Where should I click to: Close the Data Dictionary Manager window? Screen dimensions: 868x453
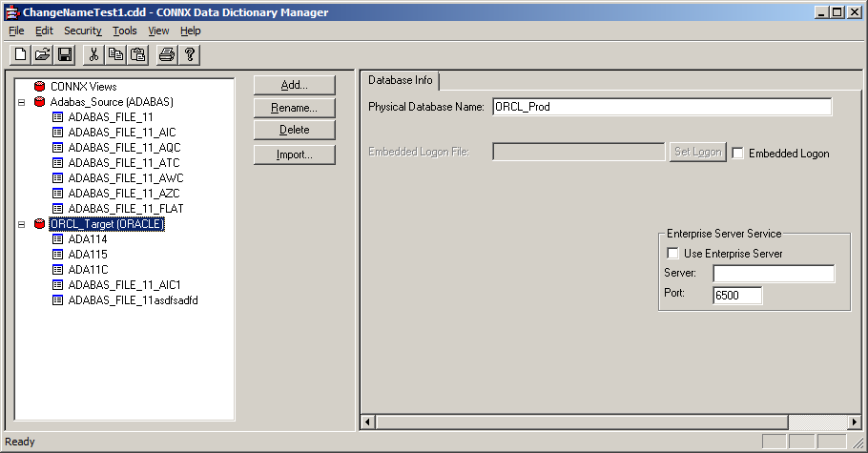[x=854, y=12]
